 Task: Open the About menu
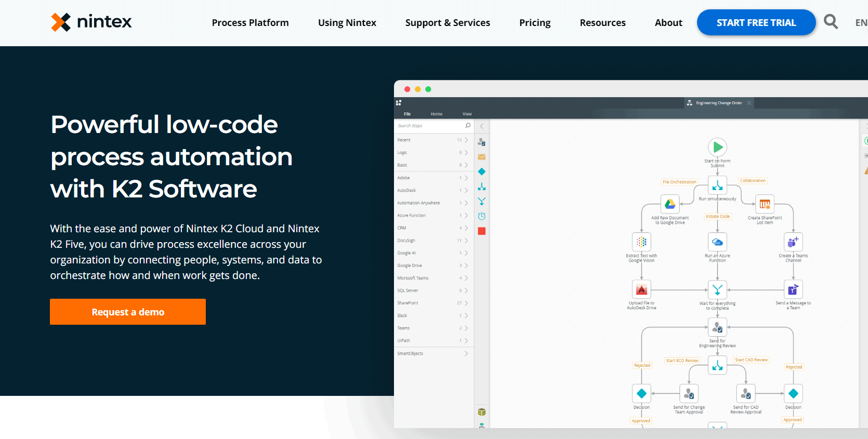[x=668, y=22]
